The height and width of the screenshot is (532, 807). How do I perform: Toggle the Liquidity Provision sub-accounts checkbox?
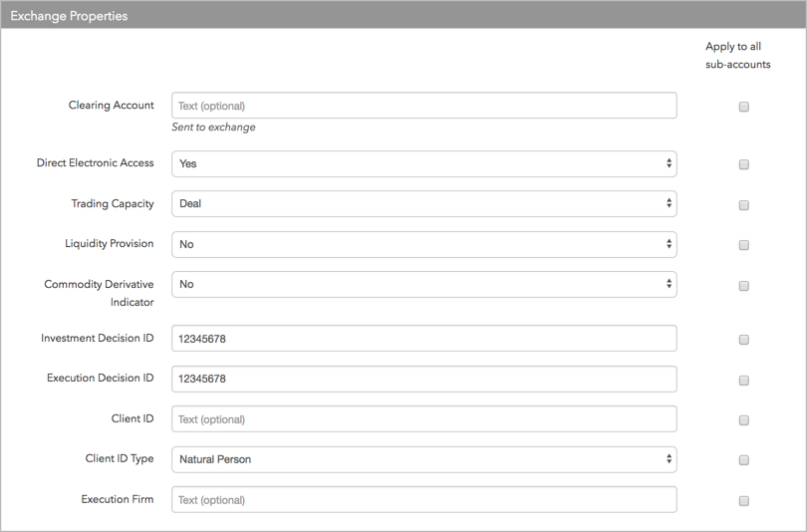[743, 245]
